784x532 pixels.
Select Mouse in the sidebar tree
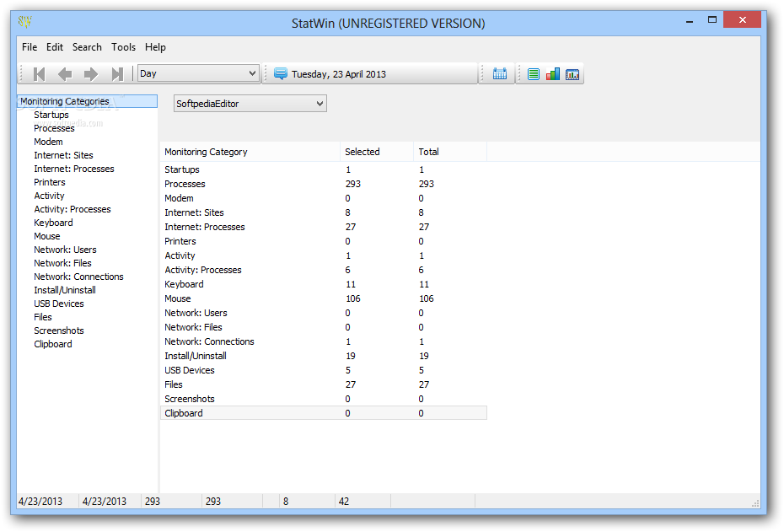pos(47,237)
